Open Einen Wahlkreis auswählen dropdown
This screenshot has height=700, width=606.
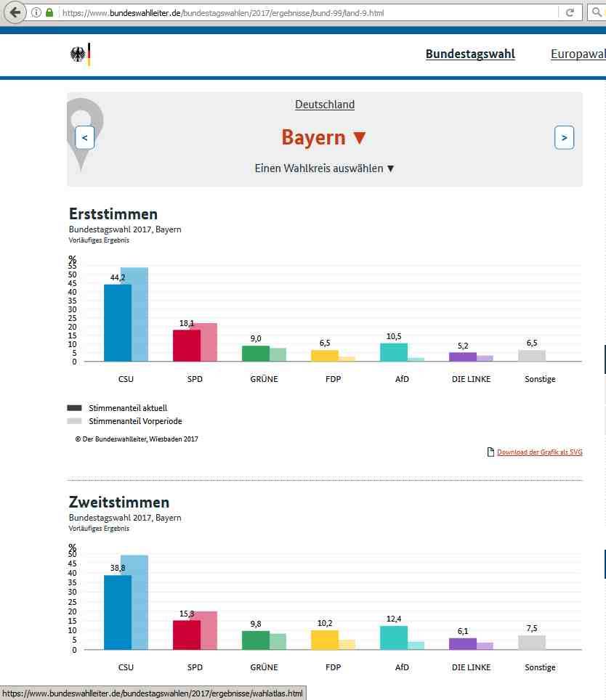point(324,168)
